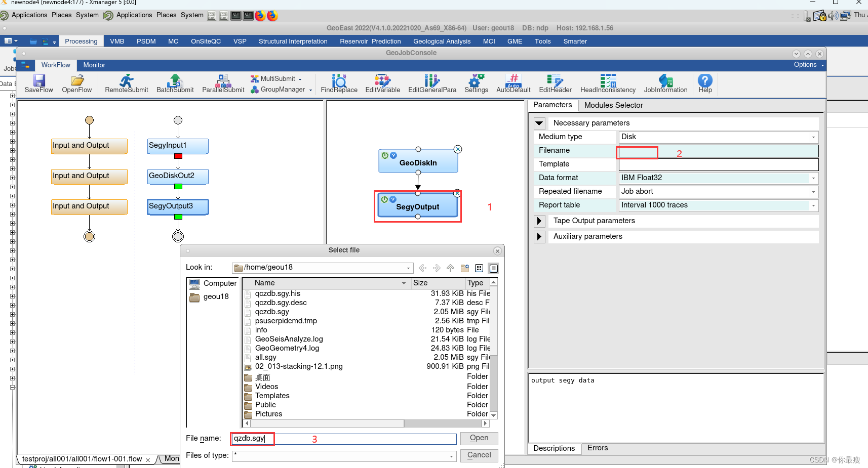Image resolution: width=868 pixels, height=468 pixels.
Task: Open the EditHeader tool
Action: tap(555, 80)
